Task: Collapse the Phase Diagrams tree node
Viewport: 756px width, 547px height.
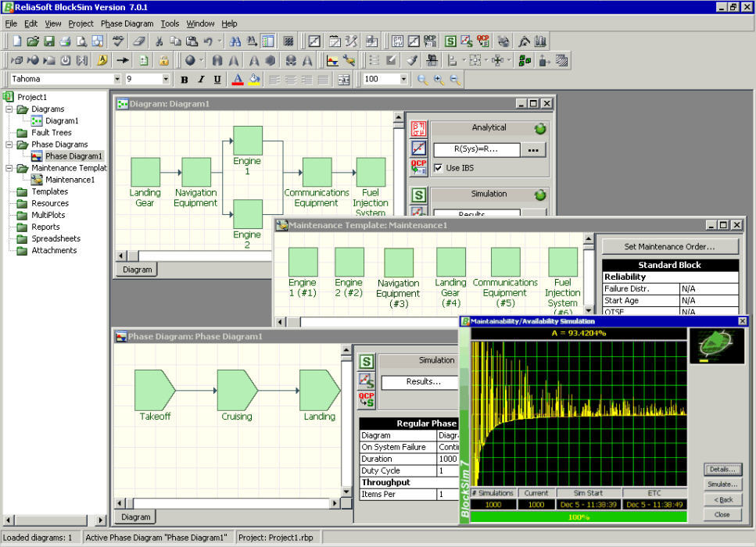Action: tap(9, 144)
